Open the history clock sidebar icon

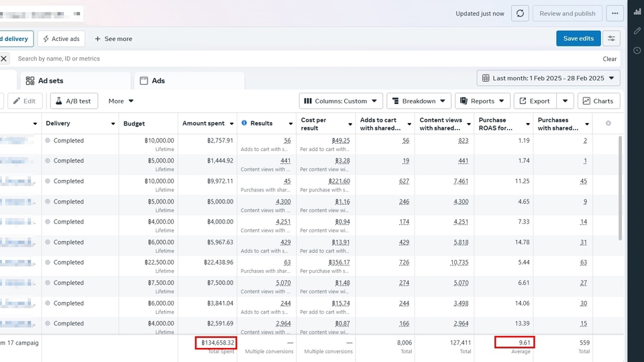pos(637,50)
